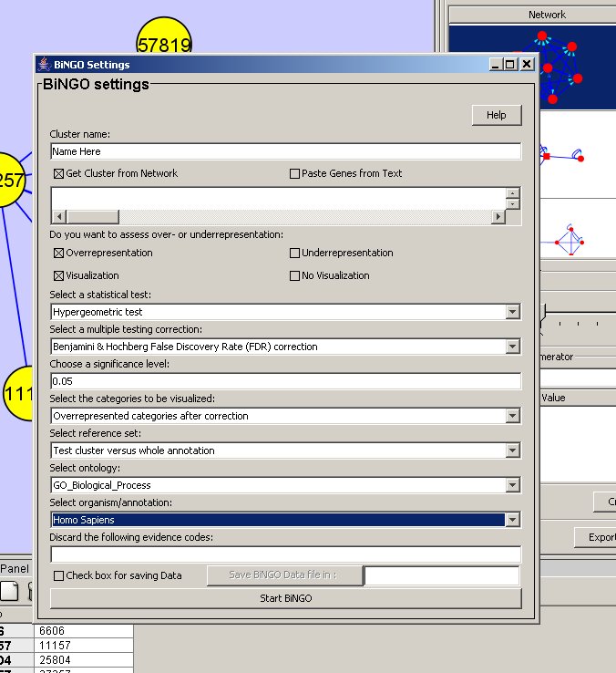Check the Paste Genes from Text option
The width and height of the screenshot is (616, 673).
click(x=294, y=173)
